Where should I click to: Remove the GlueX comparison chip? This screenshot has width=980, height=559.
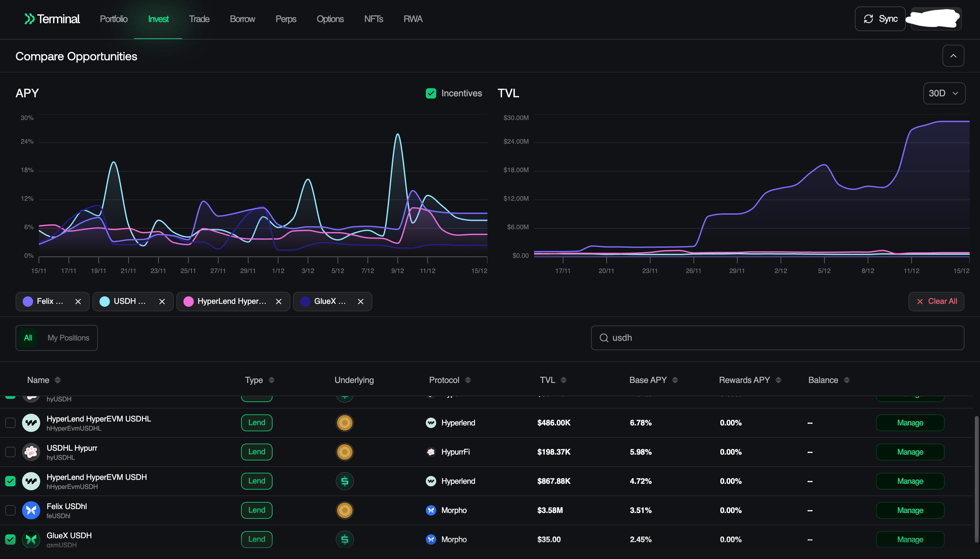360,302
